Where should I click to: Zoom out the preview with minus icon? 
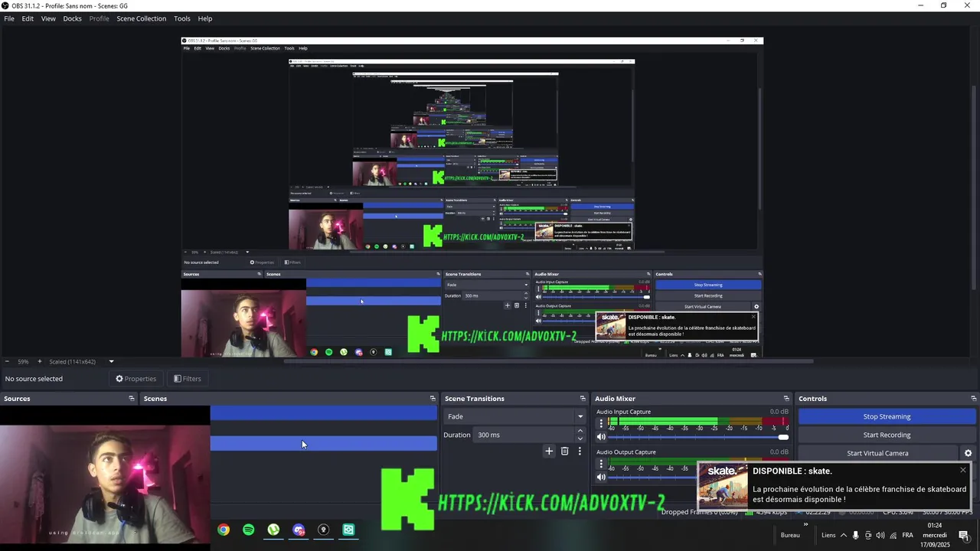[x=7, y=361]
